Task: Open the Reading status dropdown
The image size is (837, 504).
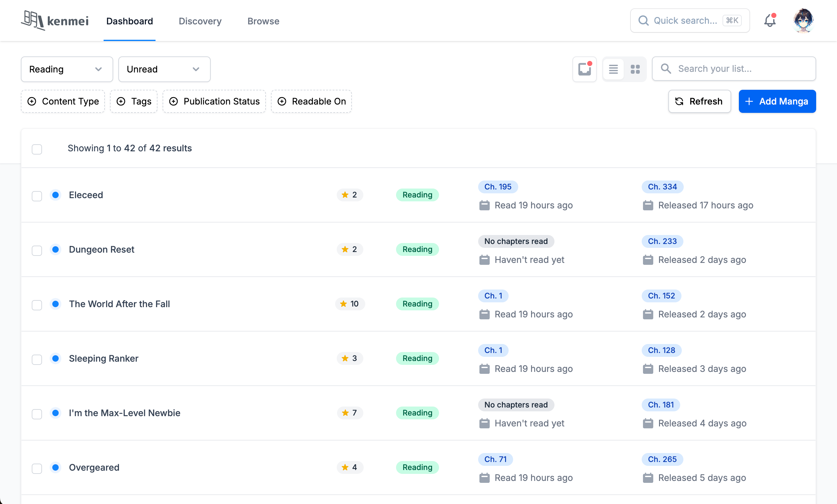Action: tap(67, 69)
